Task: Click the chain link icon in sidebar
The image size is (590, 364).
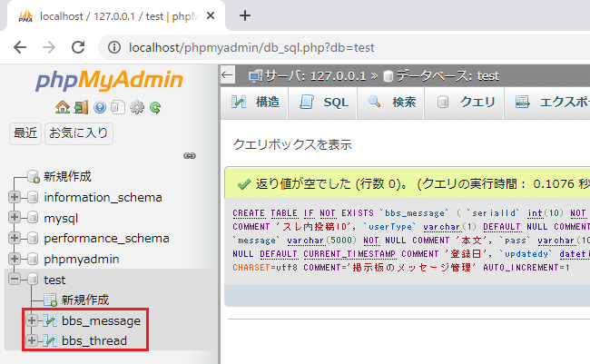Action: (190, 155)
